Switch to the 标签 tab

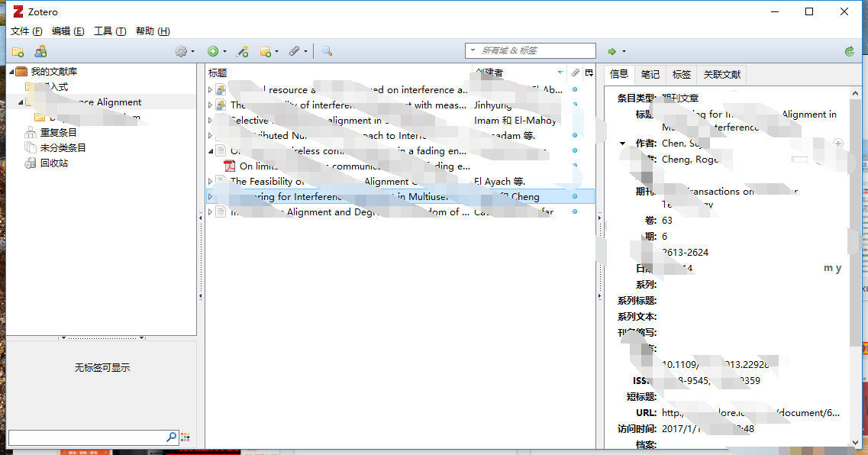pyautogui.click(x=682, y=74)
